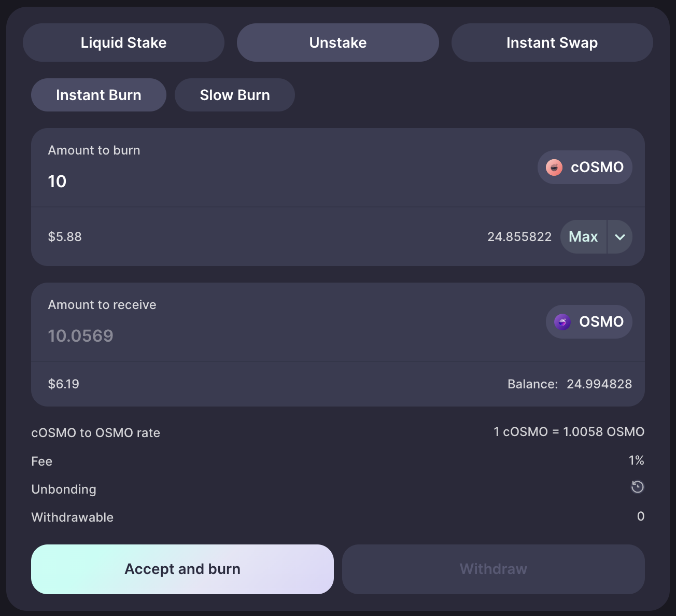
Task: Open the OSMO token selector
Action: [589, 322]
